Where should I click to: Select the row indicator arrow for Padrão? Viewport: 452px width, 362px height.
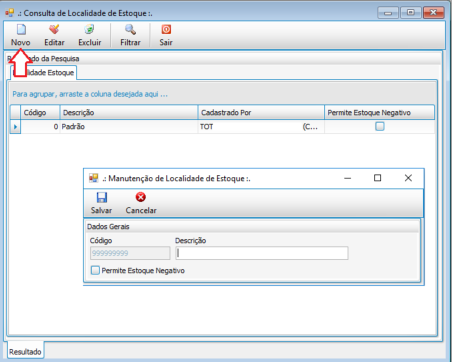coord(15,127)
